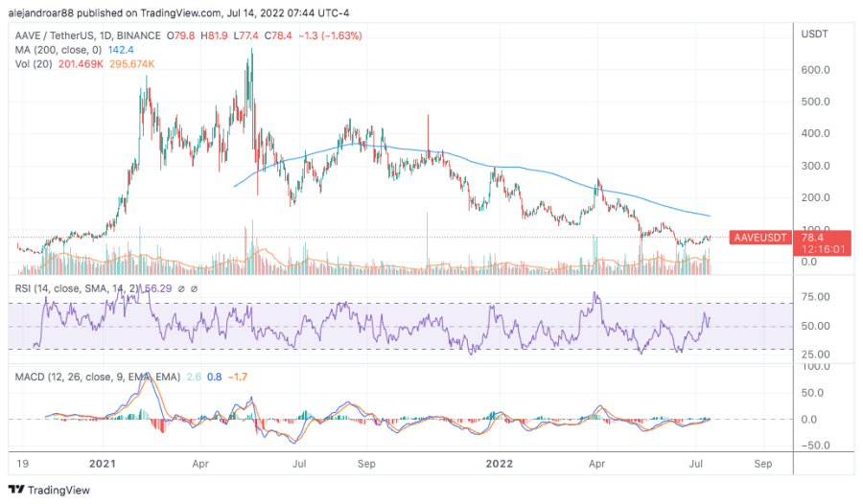Click the last Sep label on the time axis
The width and height of the screenshot is (863, 504).
tap(763, 464)
